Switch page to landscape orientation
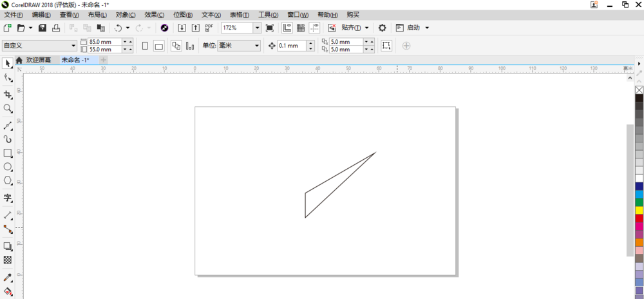 (x=158, y=46)
